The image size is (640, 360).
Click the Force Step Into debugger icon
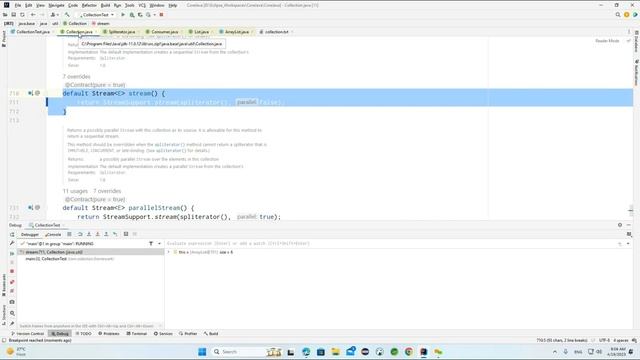98,234
